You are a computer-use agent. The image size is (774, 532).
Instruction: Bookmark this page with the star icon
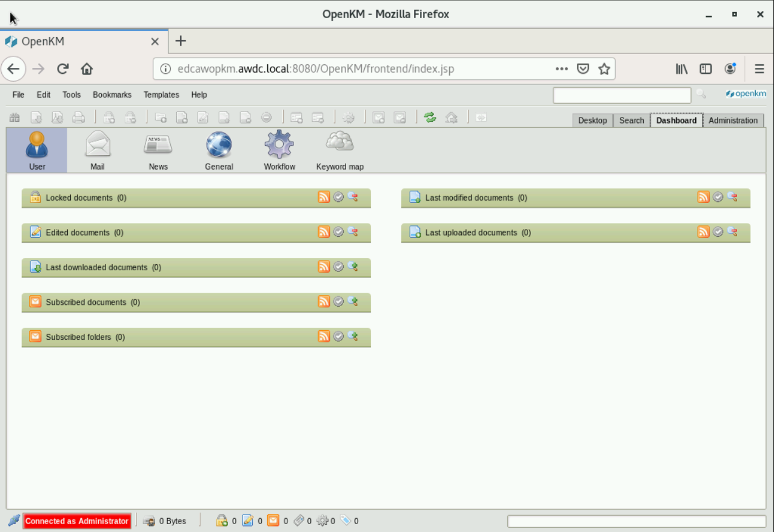[x=604, y=68]
